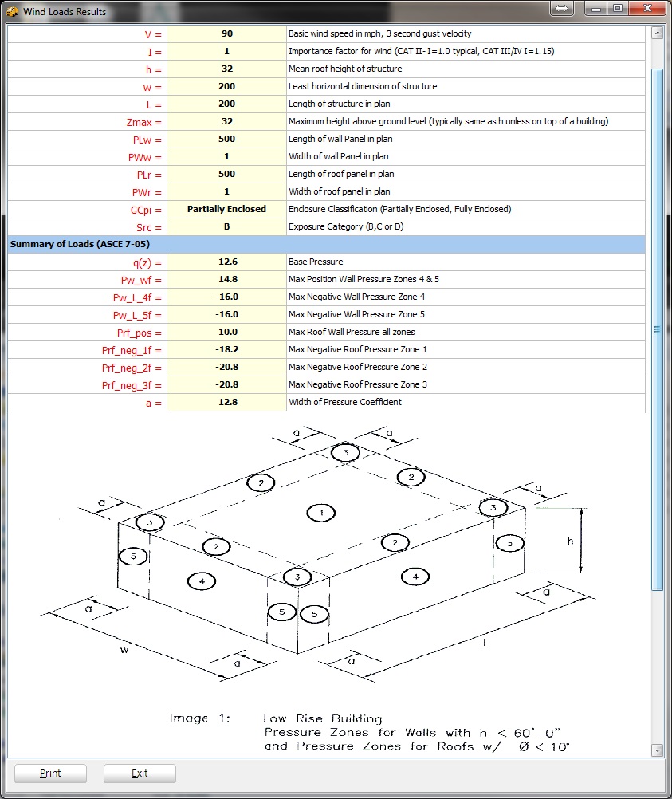Click the Summary of Loads header row
Screen dimensions: 672x799
pyautogui.click(x=325, y=244)
